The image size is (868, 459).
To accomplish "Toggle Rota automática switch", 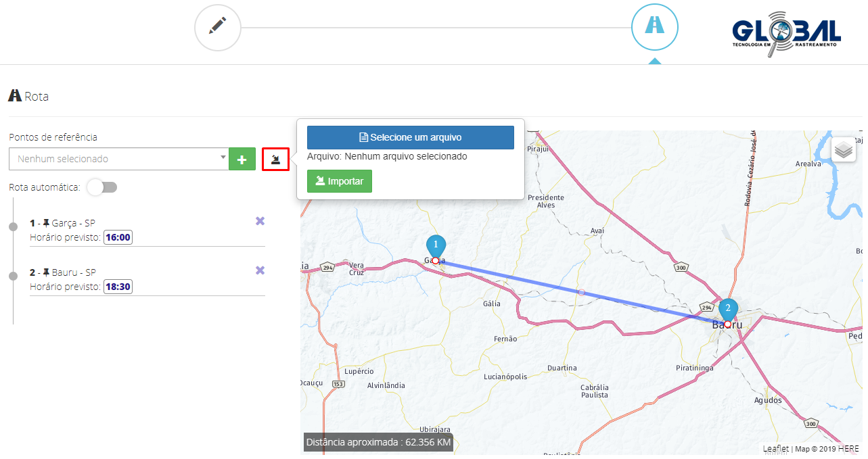I will pyautogui.click(x=102, y=187).
